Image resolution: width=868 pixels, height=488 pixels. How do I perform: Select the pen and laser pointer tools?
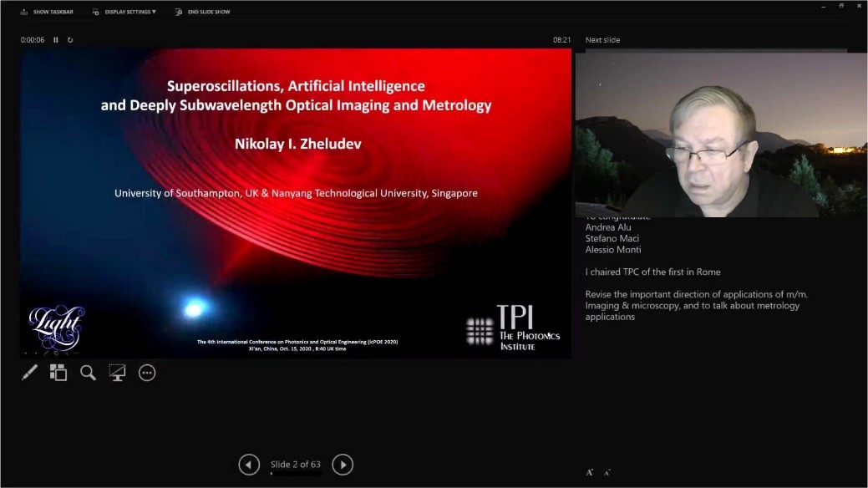tap(29, 373)
